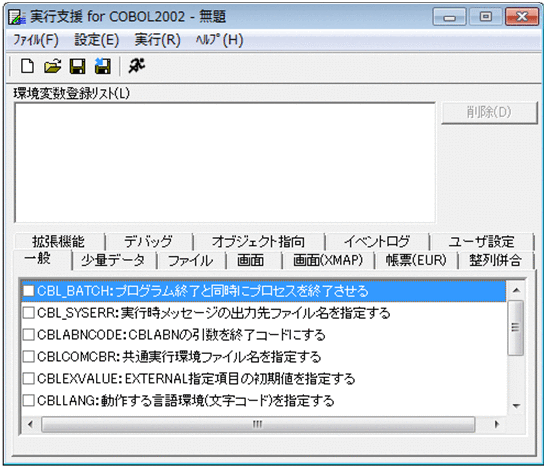Select the CBLLANG row text
Image resolution: width=547 pixels, height=469 pixels.
coord(186,401)
